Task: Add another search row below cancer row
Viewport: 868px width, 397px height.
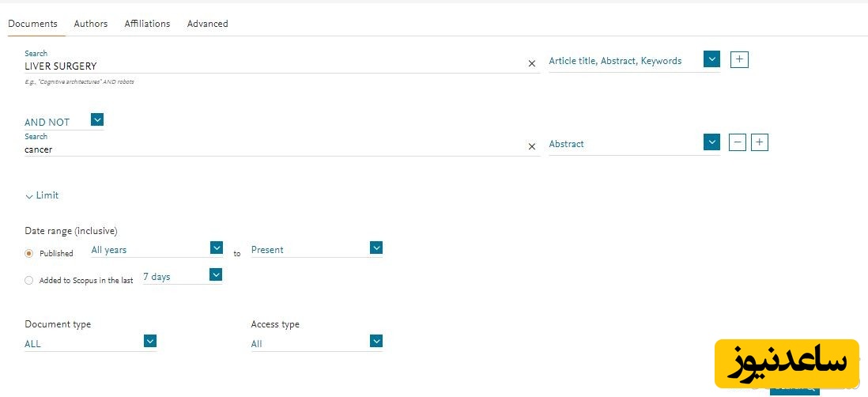Action: pos(759,142)
